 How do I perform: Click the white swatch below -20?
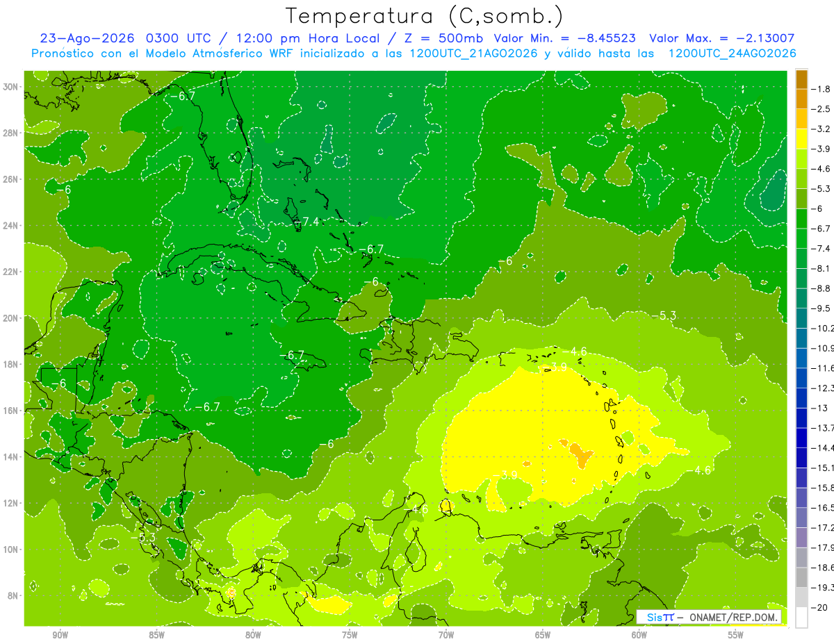pos(801,617)
